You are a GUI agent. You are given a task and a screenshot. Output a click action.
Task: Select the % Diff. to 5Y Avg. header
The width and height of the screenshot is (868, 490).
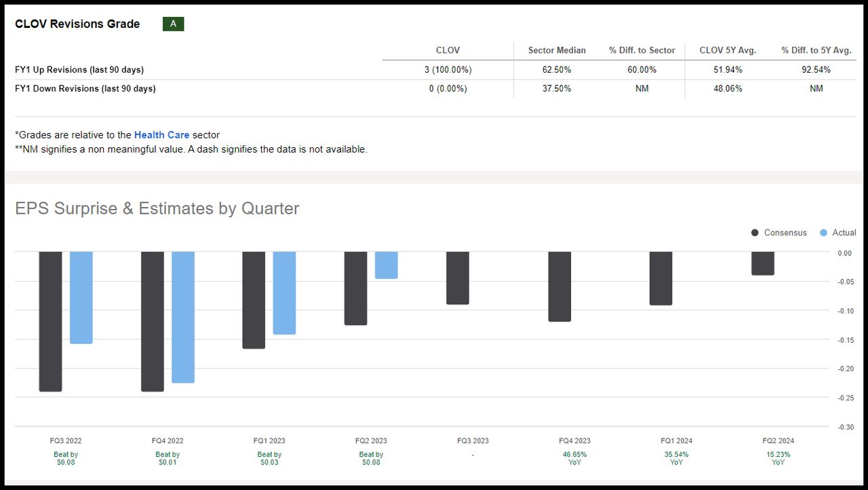click(816, 50)
